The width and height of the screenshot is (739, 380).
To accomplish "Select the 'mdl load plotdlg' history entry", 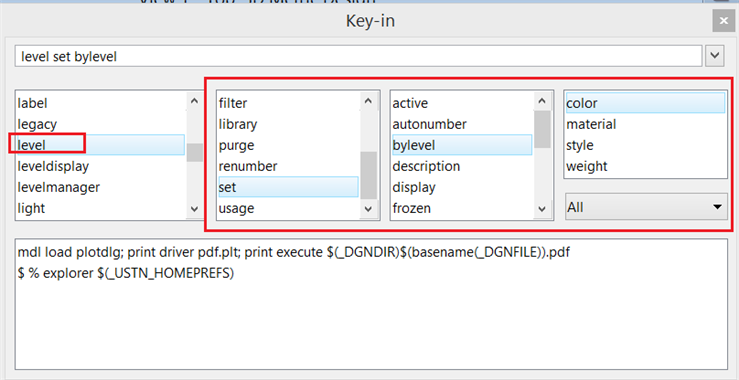I will (x=294, y=253).
